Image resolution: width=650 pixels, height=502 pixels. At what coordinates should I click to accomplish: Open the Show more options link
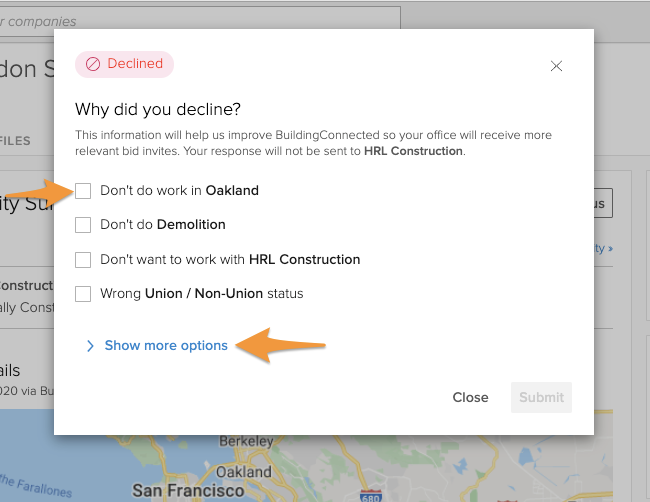[166, 346]
